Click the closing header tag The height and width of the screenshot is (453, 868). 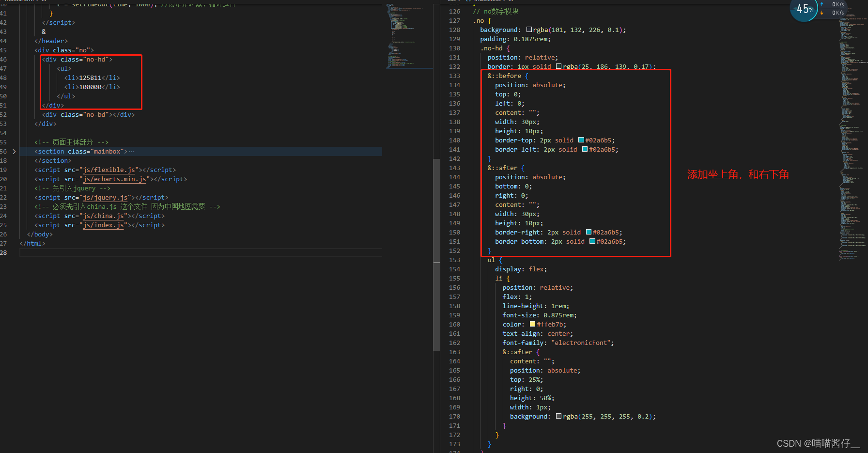coord(51,41)
